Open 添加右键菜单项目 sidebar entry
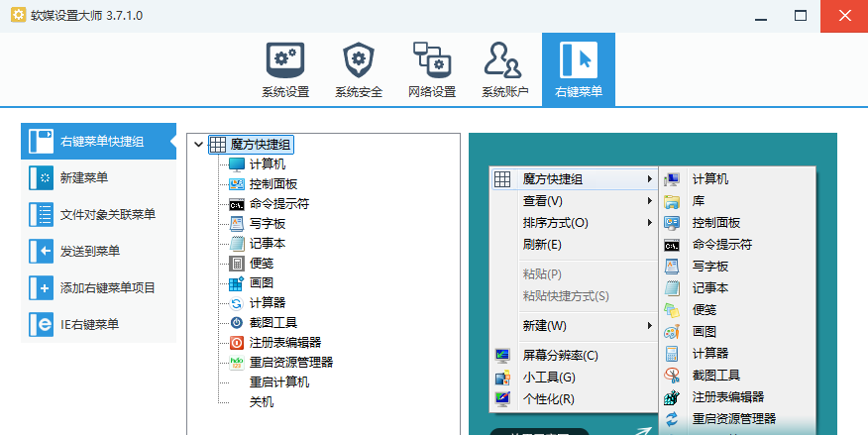The height and width of the screenshot is (435, 868). tap(98, 288)
